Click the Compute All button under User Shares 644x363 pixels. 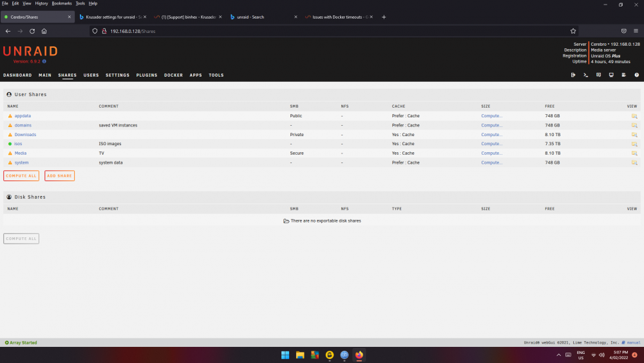21,175
